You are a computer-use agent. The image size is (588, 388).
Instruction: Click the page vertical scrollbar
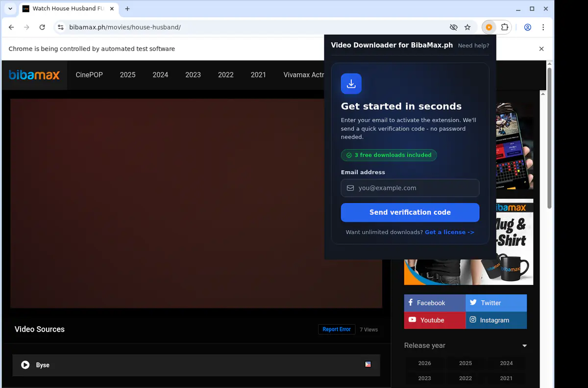549,137
